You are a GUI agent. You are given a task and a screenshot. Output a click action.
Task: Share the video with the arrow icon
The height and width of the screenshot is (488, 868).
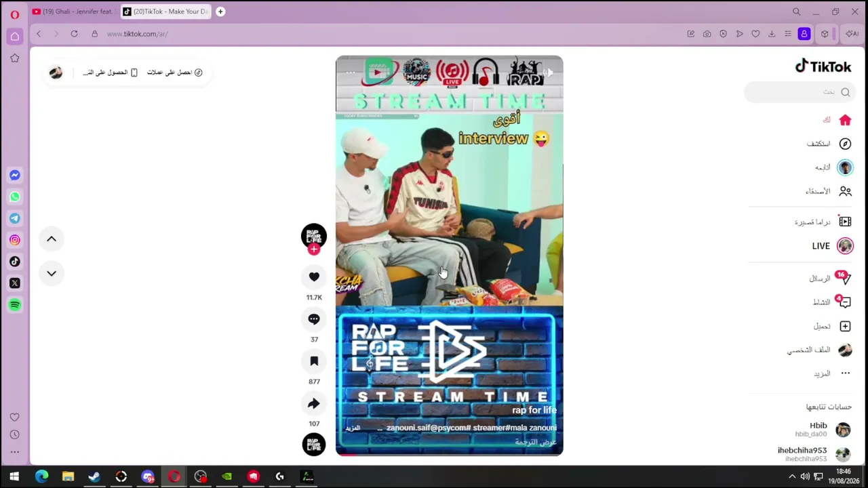click(x=314, y=403)
